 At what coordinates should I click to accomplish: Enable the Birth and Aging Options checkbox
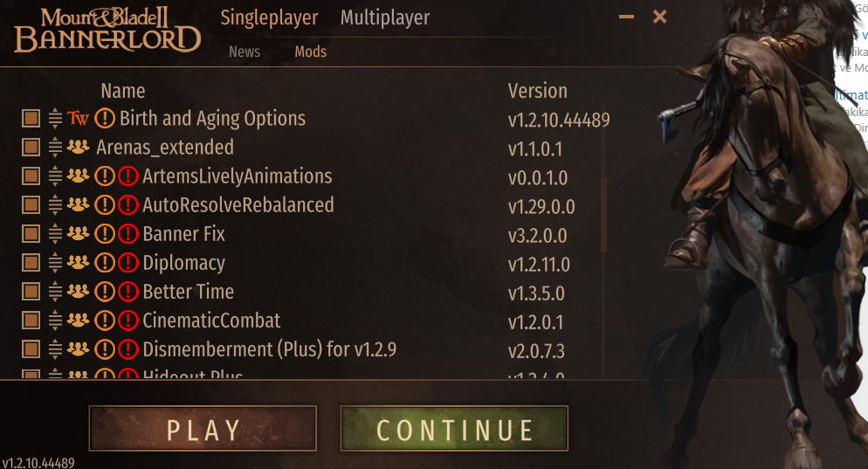click(31, 119)
